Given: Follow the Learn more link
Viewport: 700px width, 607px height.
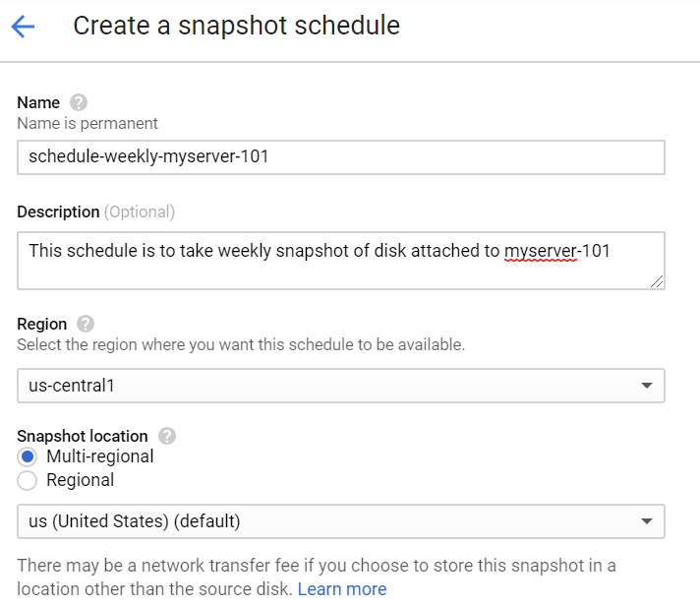Looking at the screenshot, I should (x=342, y=589).
